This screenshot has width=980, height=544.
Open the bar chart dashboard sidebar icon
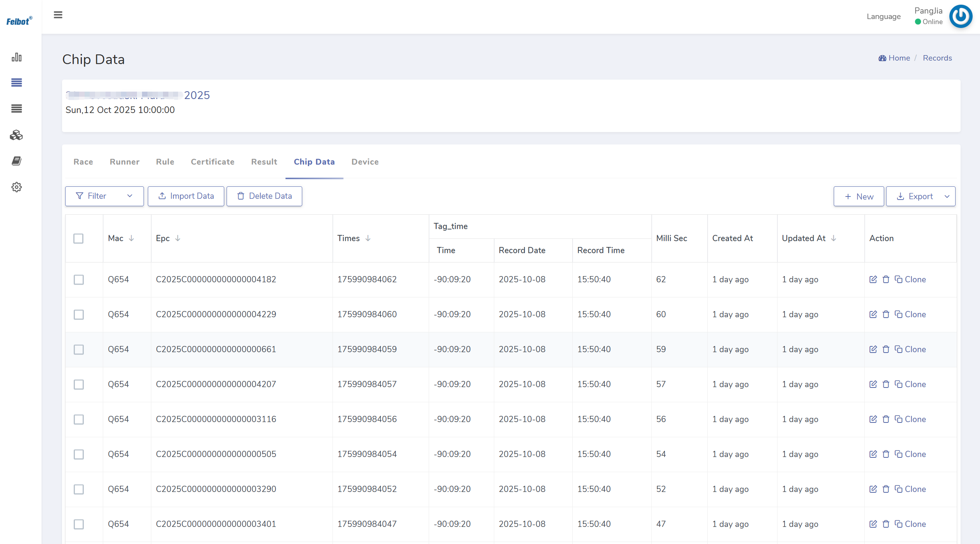[17, 57]
